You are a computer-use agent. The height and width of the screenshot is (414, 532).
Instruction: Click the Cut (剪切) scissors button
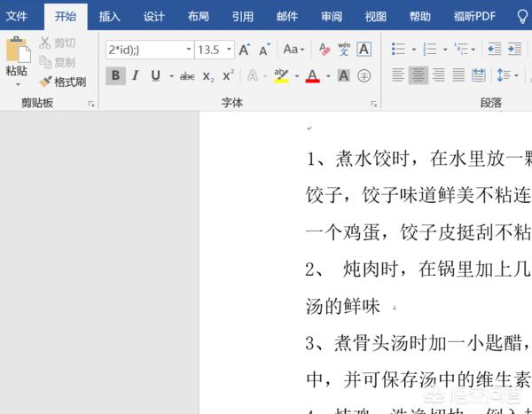coord(57,43)
